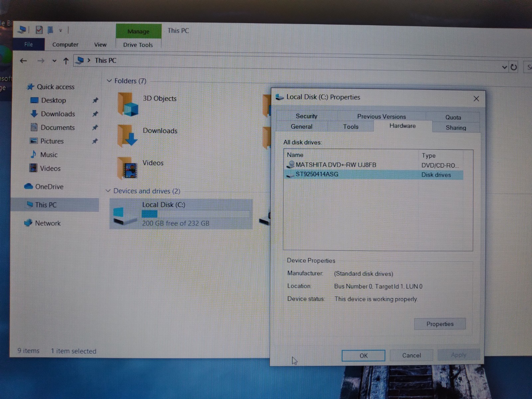Switch to the General tab
Image resolution: width=532 pixels, height=399 pixels.
pyautogui.click(x=302, y=127)
